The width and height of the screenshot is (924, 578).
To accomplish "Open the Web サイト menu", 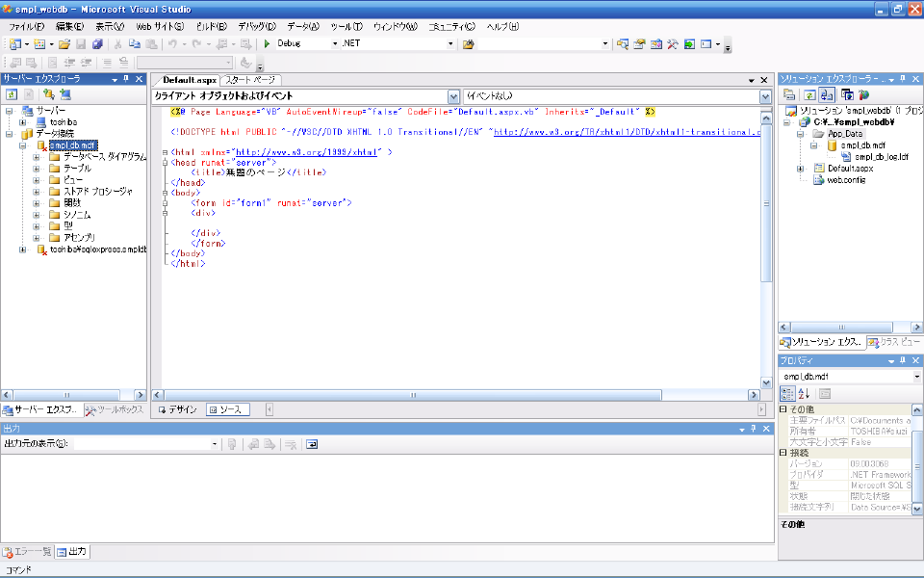I will pyautogui.click(x=160, y=27).
